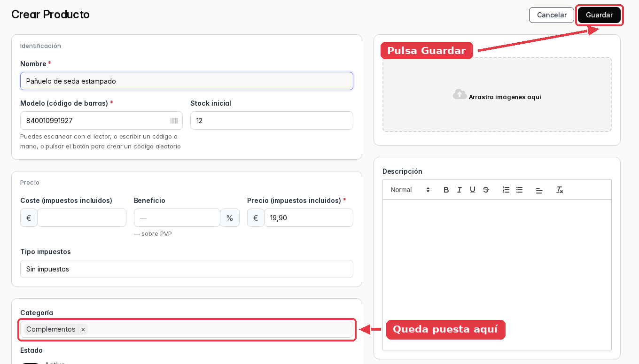Edit the Precio field showing 19,90
The image size is (639, 364).
tap(309, 218)
